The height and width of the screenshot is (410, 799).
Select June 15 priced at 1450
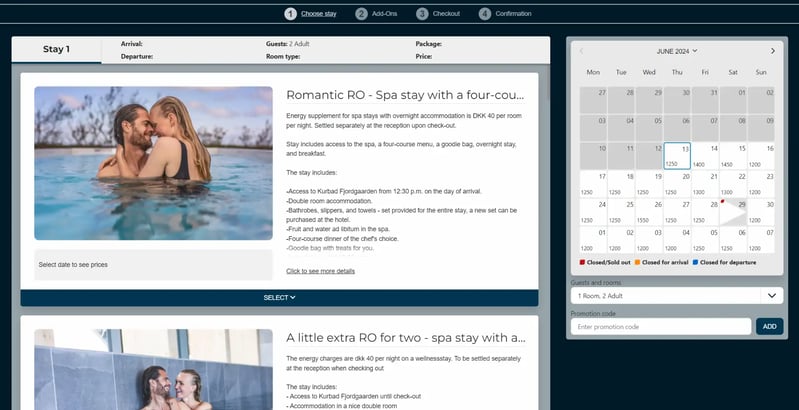click(733, 156)
